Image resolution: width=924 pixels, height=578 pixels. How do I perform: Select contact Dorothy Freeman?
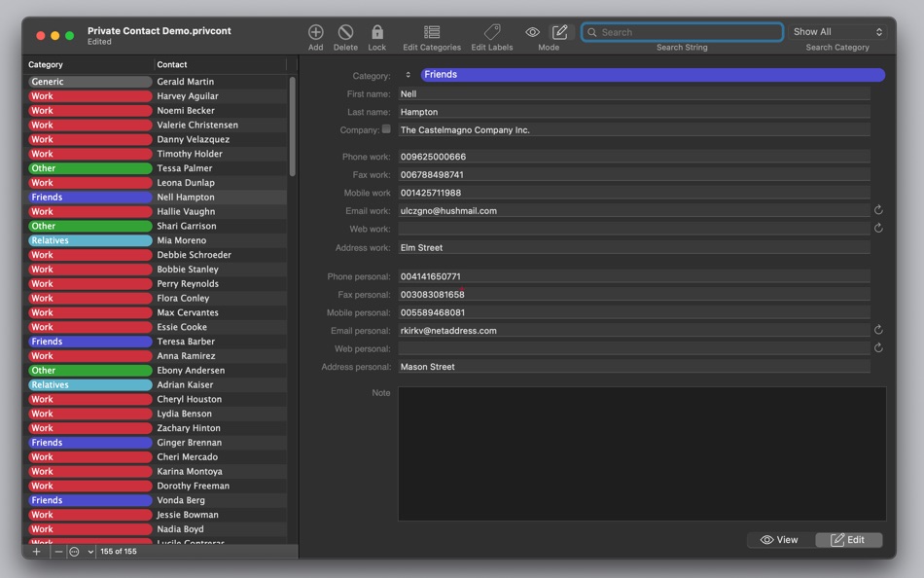coord(194,486)
